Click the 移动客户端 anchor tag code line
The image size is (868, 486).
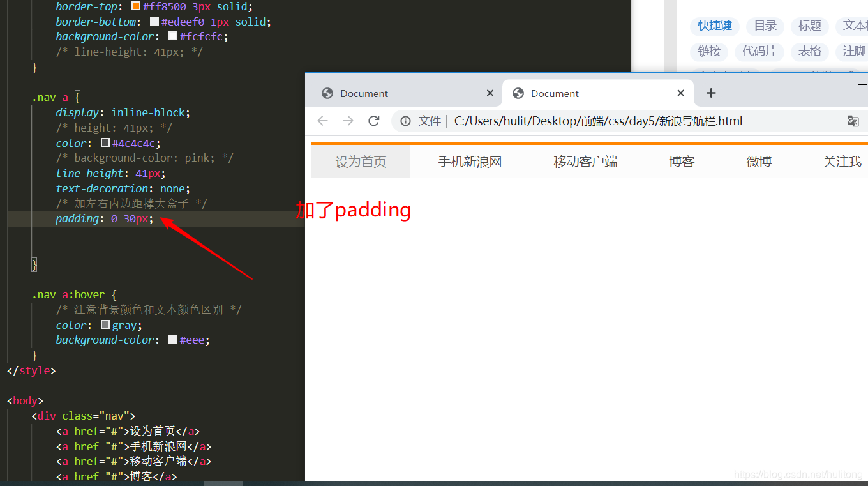click(133, 461)
